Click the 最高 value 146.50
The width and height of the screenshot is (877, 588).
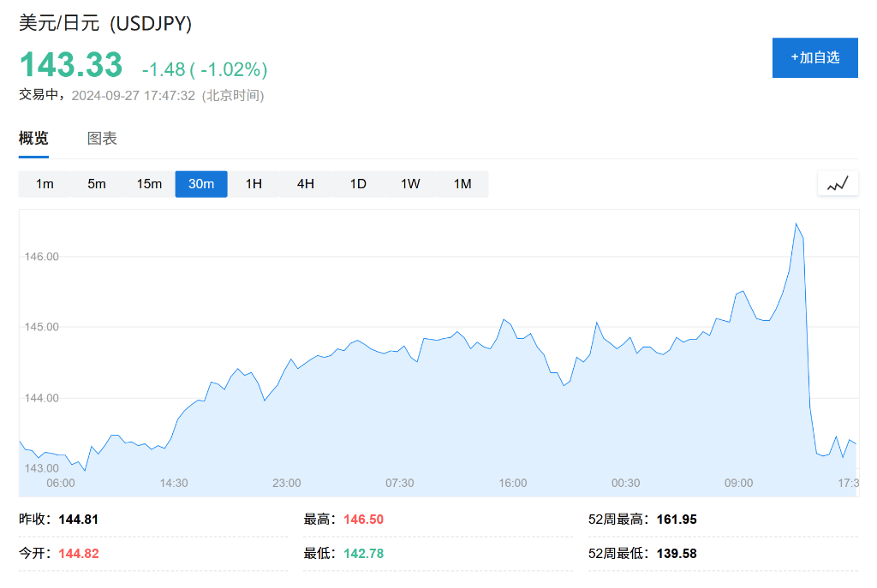click(x=364, y=520)
